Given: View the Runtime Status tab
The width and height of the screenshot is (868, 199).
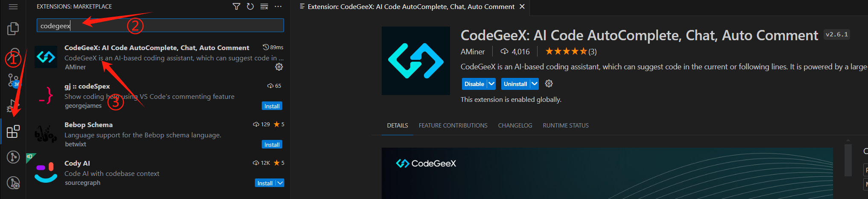Looking at the screenshot, I should [566, 125].
